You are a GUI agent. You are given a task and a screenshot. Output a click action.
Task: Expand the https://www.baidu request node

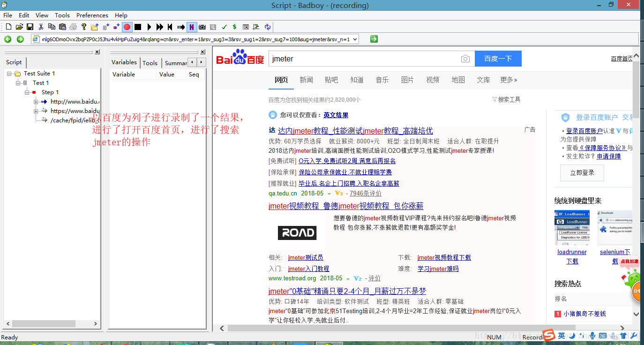[x=36, y=111]
